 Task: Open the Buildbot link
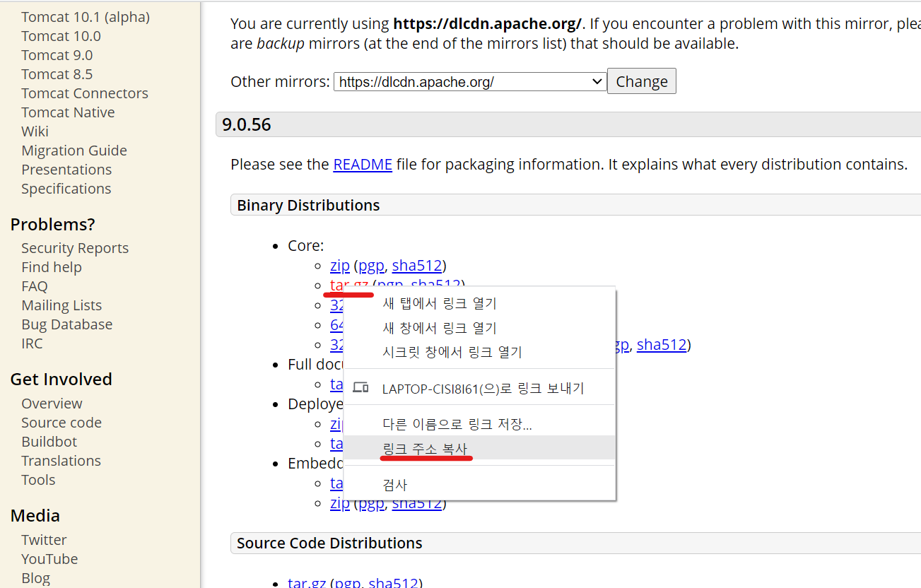click(x=49, y=442)
